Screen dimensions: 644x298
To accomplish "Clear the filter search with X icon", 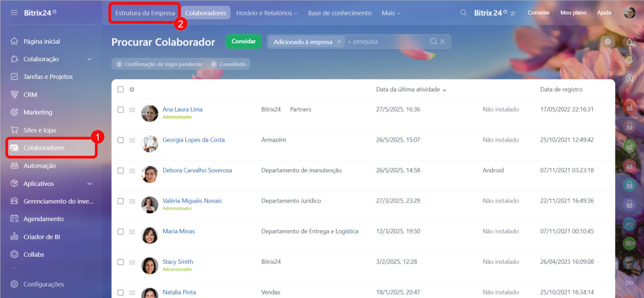I will tap(442, 42).
